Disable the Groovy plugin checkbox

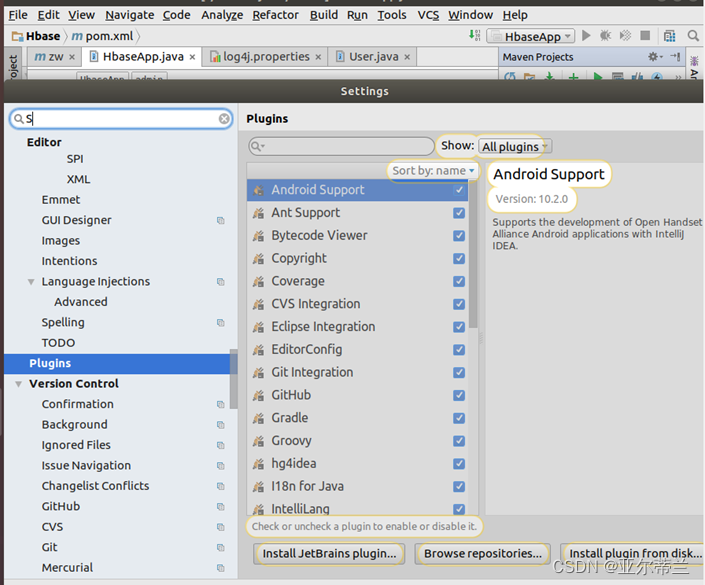(x=459, y=441)
